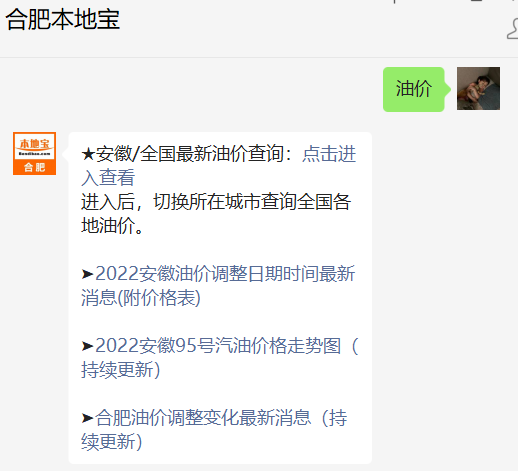Screen dimensions: 518x471
Task: Click the arrow icon before 2022安徽油价调整日期
Action: coord(87,274)
